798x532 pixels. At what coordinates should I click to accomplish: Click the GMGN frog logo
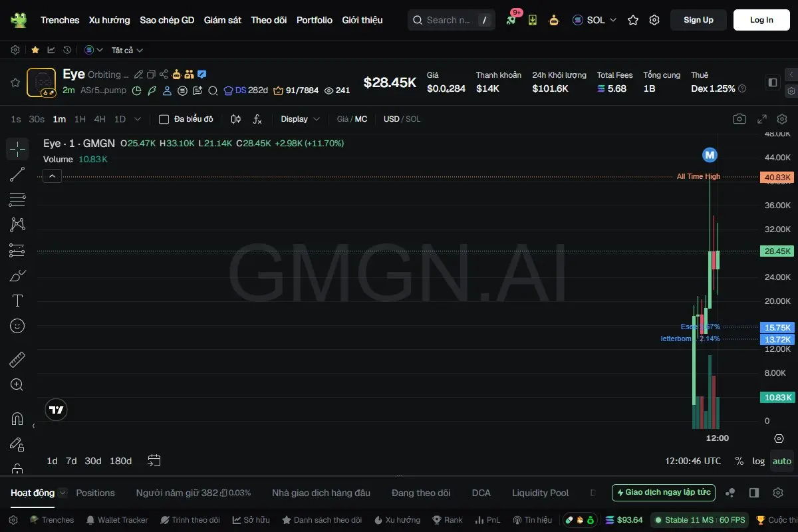pyautogui.click(x=19, y=20)
